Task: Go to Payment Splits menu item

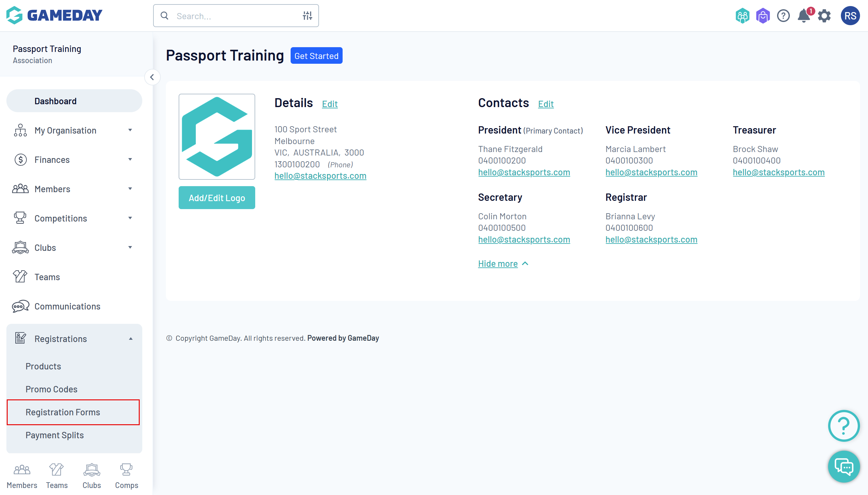Action: (55, 435)
